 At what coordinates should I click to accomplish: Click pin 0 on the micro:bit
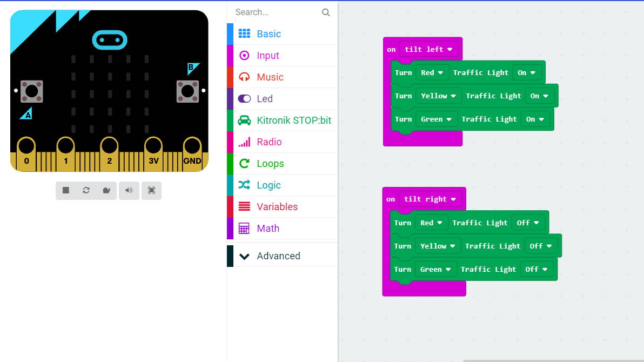tap(26, 153)
